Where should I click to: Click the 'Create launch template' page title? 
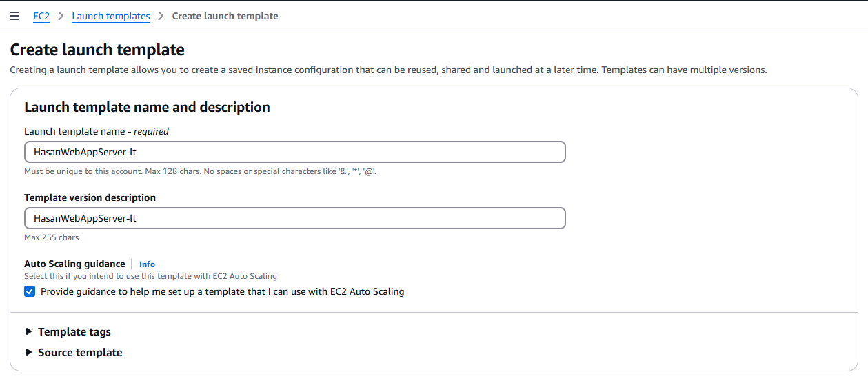97,50
